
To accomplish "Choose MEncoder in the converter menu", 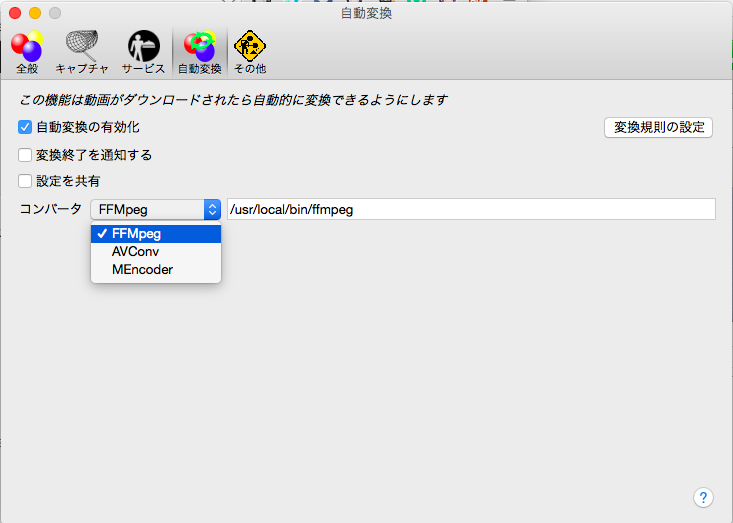I will [x=156, y=270].
